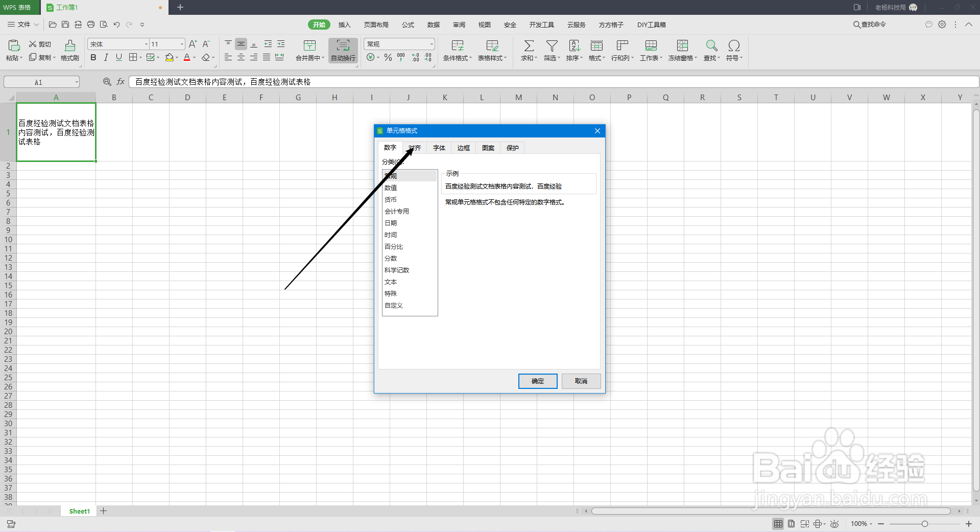Click the Table Style (表格样式) icon
Screen dimensions: 980x532
click(x=492, y=45)
